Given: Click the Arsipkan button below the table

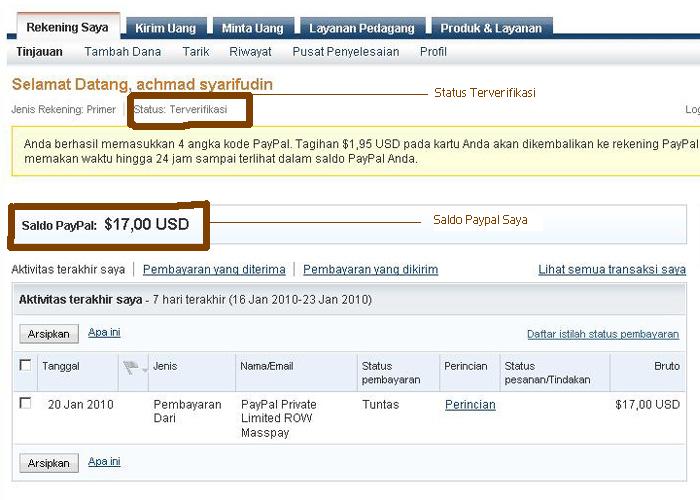Looking at the screenshot, I should (x=49, y=463).
